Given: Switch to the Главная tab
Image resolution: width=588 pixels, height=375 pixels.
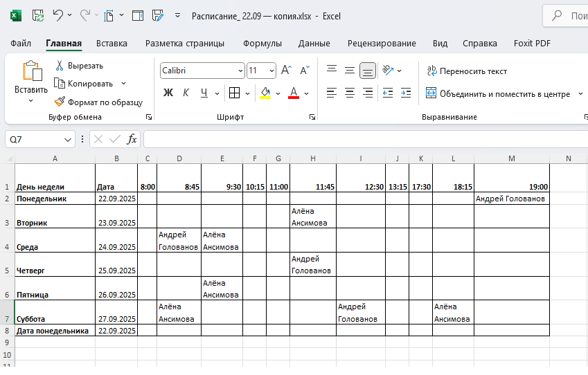Looking at the screenshot, I should (64, 44).
